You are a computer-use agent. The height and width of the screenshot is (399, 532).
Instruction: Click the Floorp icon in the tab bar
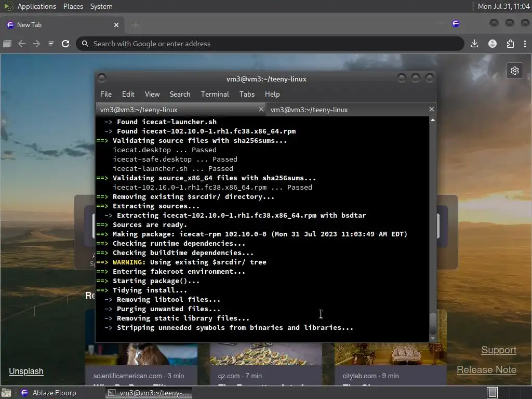point(456,23)
